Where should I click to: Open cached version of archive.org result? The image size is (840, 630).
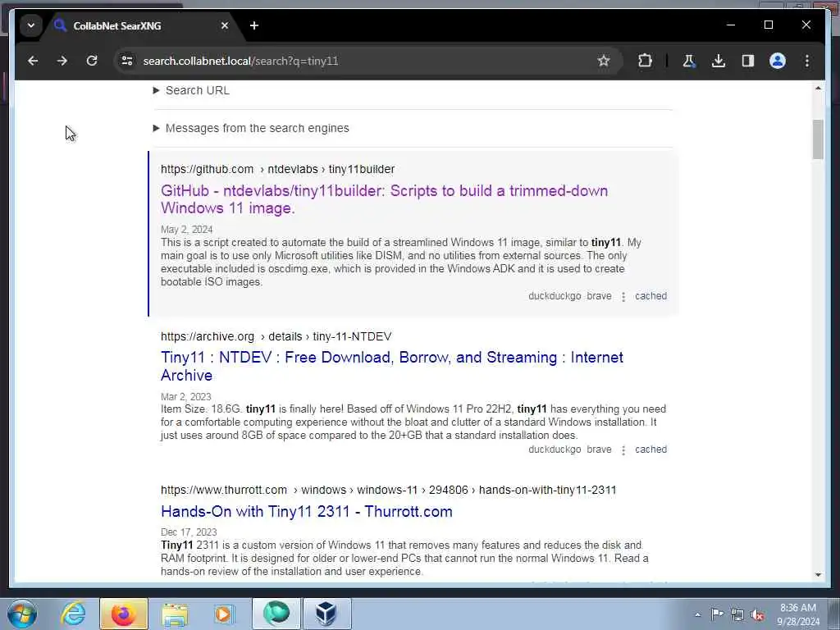tap(651, 450)
